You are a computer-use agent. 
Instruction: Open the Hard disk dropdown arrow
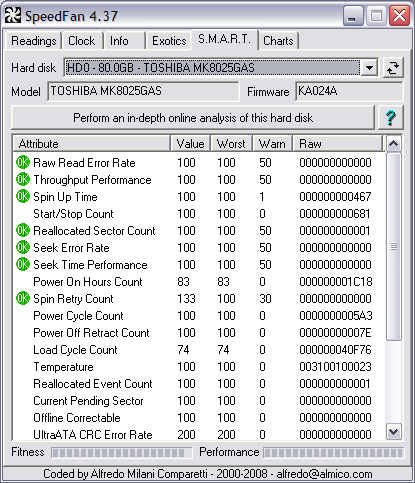(369, 68)
